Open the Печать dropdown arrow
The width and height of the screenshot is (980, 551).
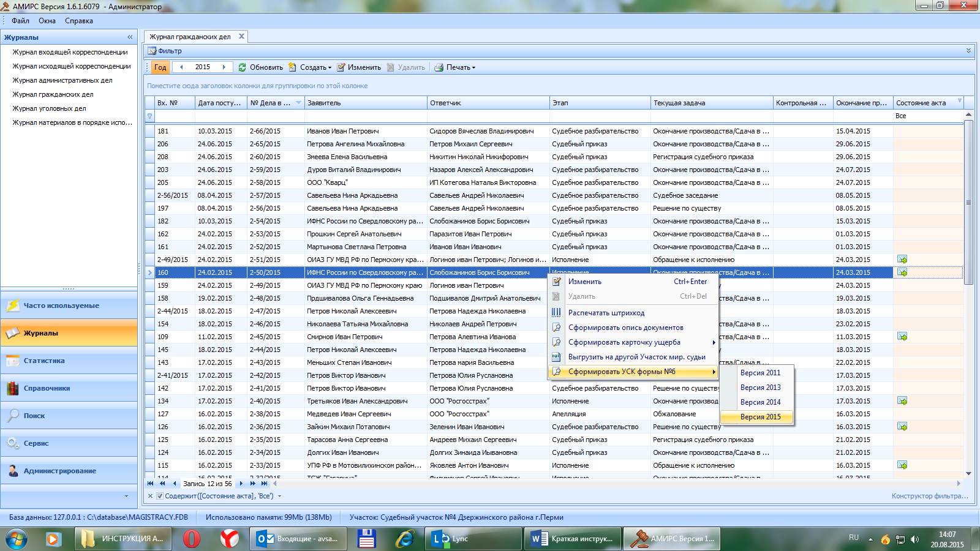point(473,68)
